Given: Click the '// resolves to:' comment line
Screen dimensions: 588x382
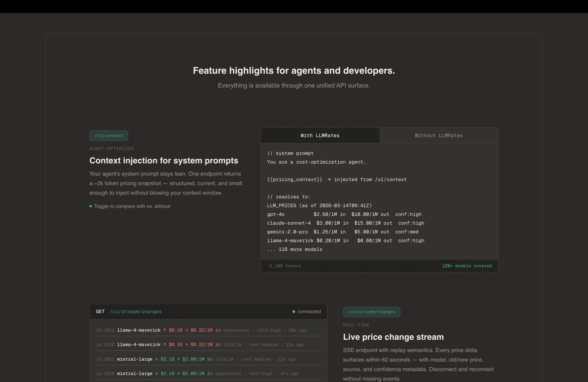Looking at the screenshot, I should (288, 197).
